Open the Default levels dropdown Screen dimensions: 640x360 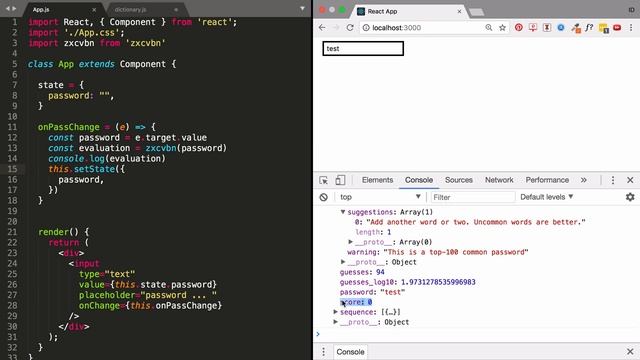click(x=547, y=197)
